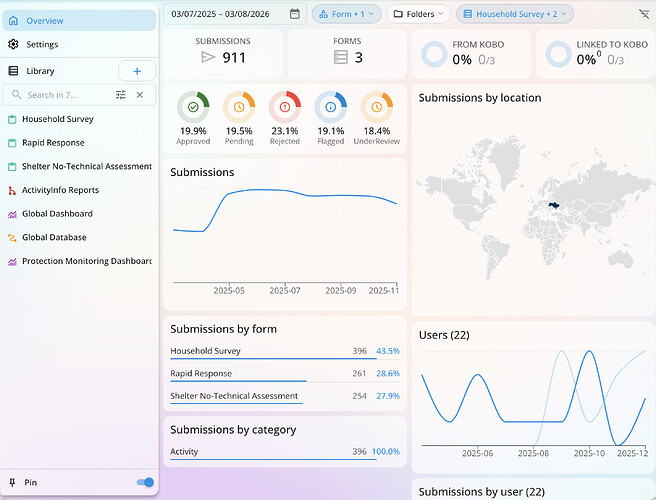Open search filter options icon
656x500 pixels.
(x=121, y=95)
